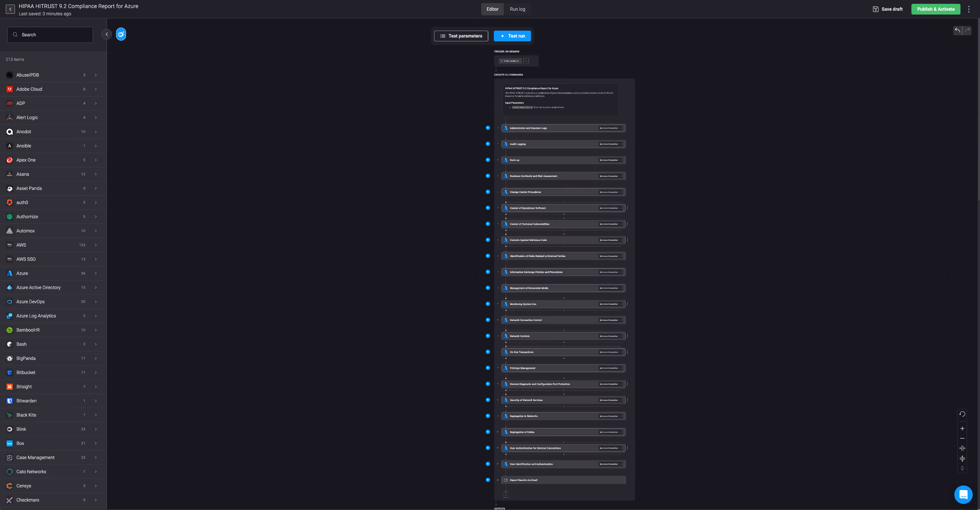
Task: Select the BigPanda integration
Action: click(x=52, y=358)
